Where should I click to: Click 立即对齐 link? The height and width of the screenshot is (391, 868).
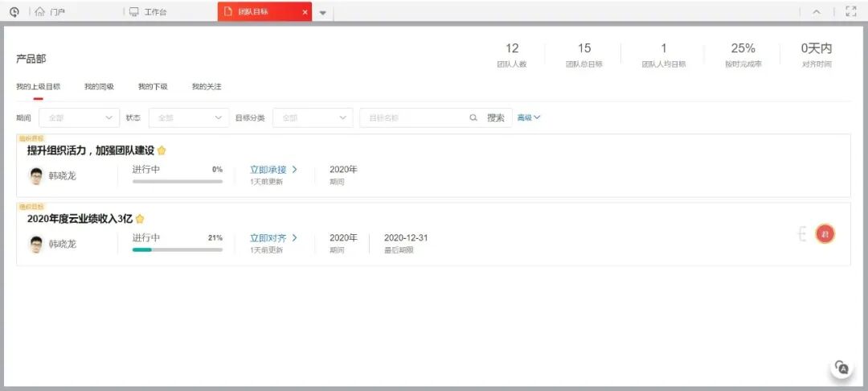273,238
